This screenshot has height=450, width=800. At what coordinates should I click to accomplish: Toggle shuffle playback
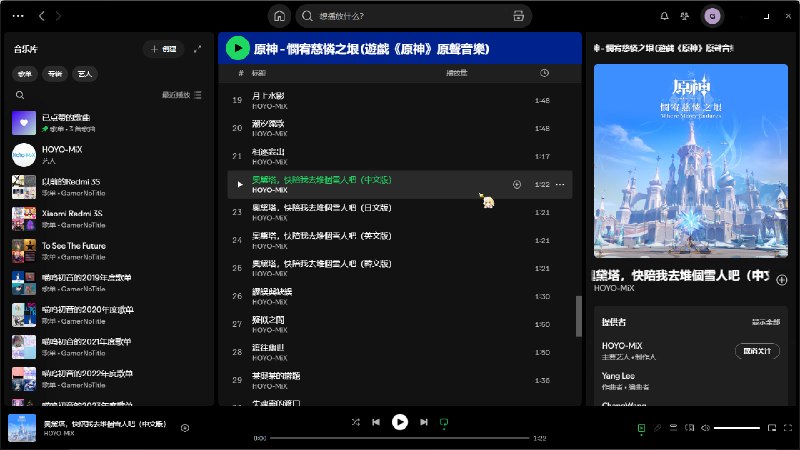pos(356,422)
